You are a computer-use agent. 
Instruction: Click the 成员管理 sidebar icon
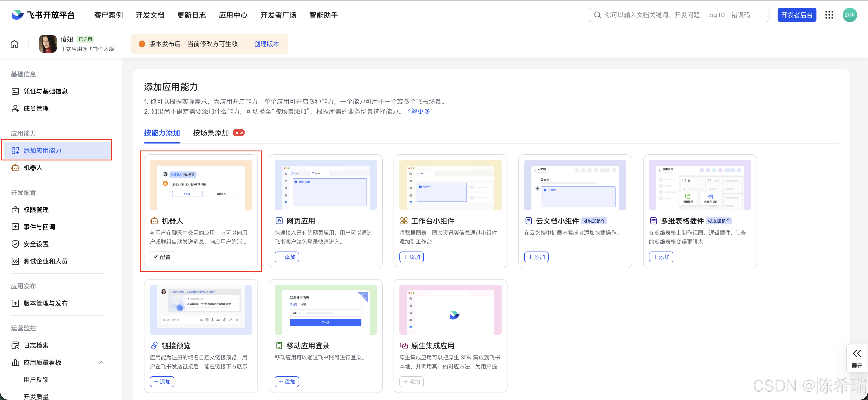pyautogui.click(x=15, y=108)
